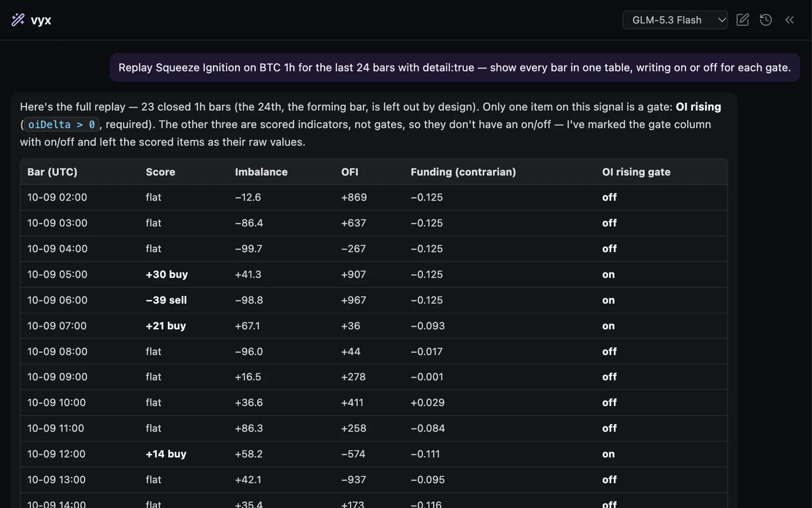Select the 10-09 11:00 bar cell

56,428
